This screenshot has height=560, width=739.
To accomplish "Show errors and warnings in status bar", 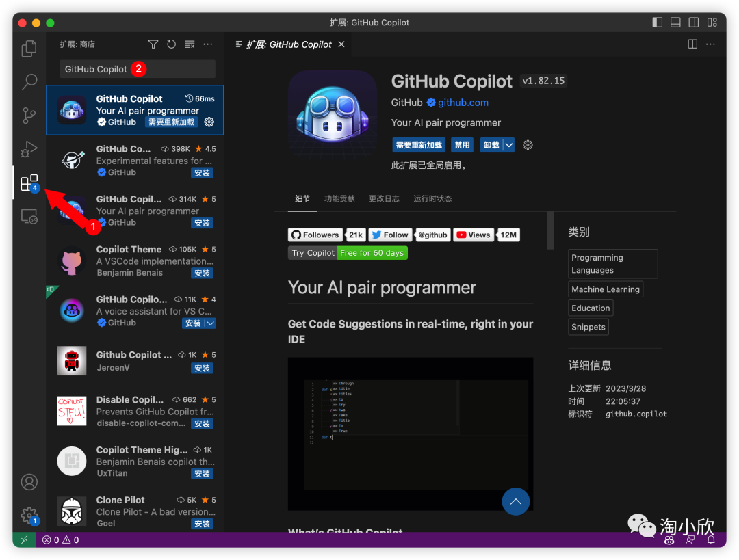I will pos(61,539).
